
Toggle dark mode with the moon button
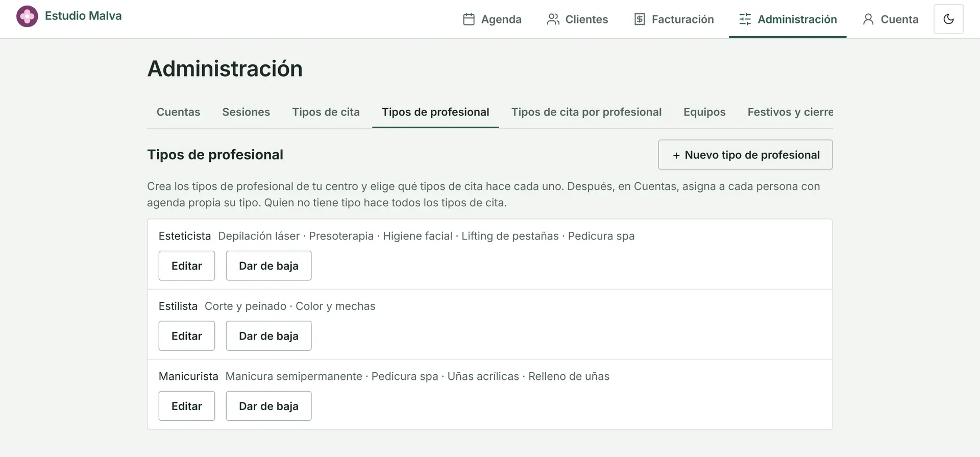948,19
